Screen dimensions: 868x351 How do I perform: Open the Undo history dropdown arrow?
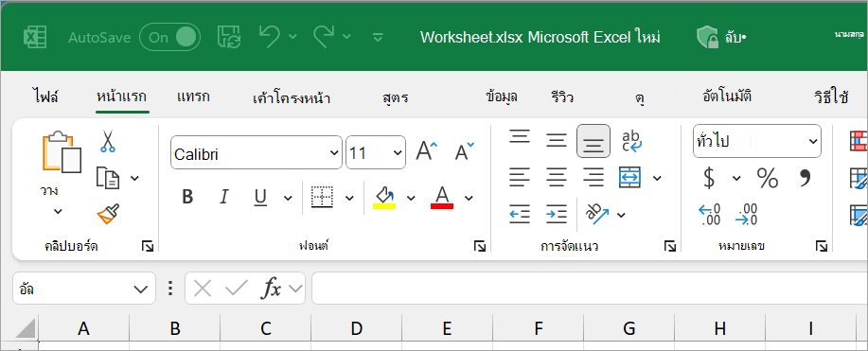292,37
